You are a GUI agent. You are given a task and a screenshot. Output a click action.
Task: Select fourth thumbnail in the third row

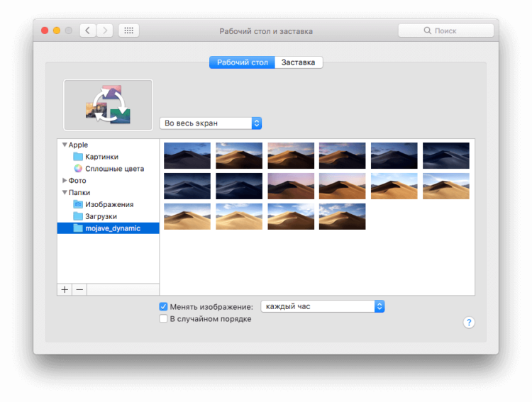(x=343, y=216)
